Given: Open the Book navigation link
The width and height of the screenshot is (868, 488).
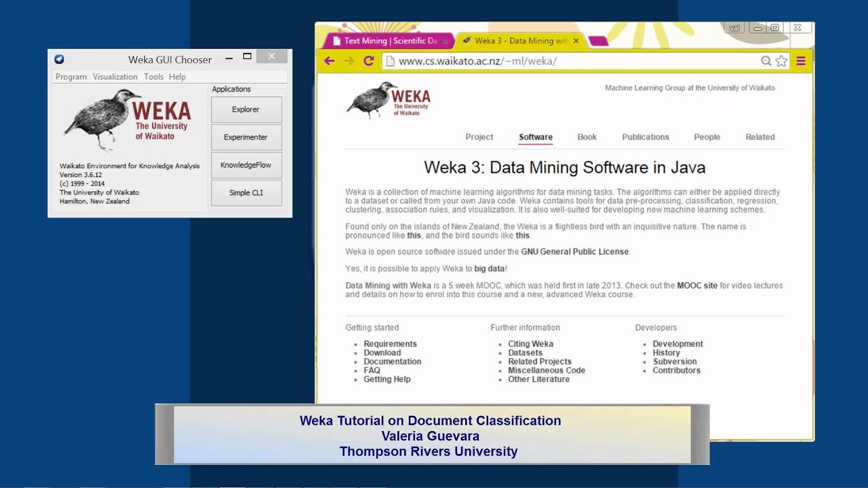Looking at the screenshot, I should (x=587, y=137).
